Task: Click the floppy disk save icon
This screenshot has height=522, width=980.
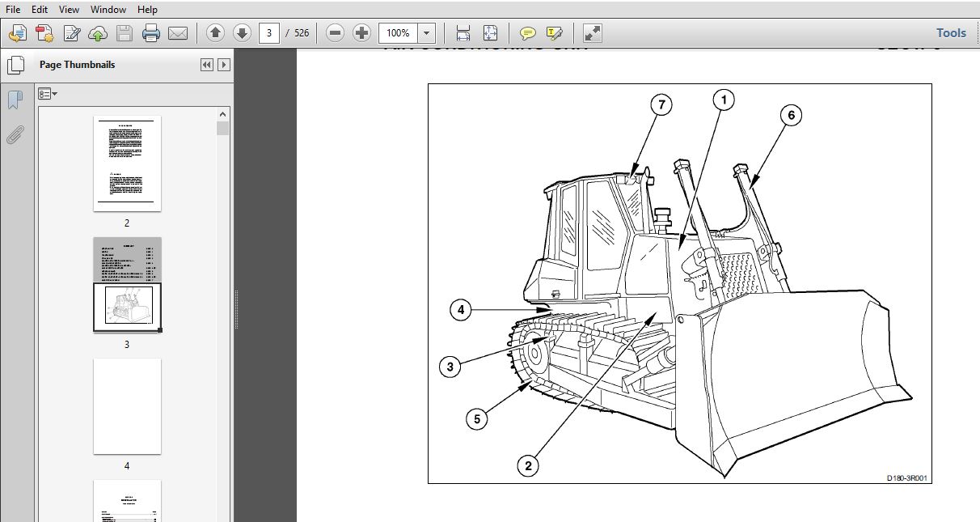Action: [x=125, y=33]
